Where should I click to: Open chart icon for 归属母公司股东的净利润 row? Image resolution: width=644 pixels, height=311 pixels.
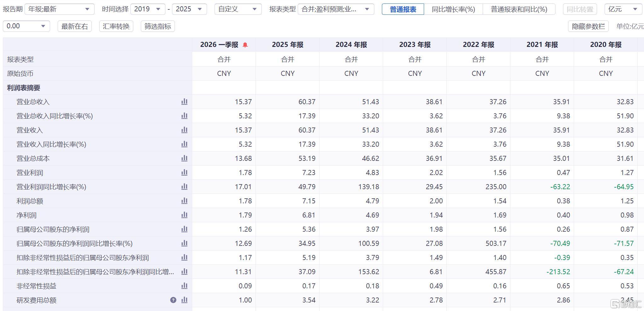pos(184,229)
